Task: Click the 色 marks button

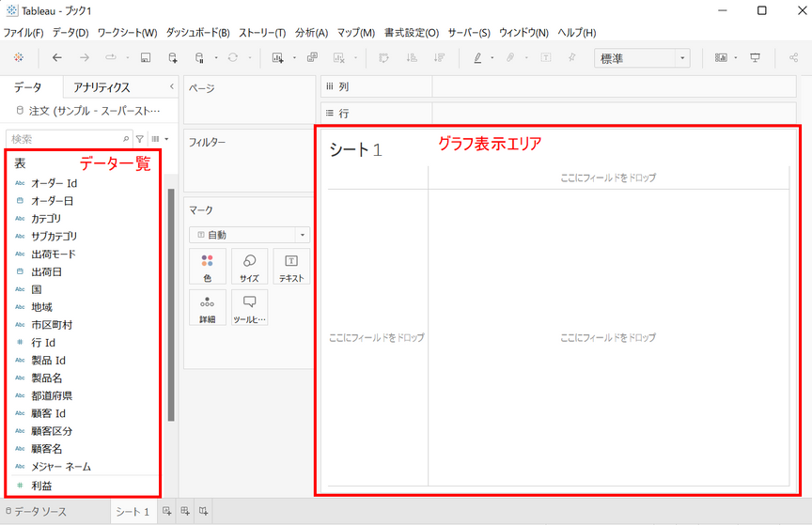Action: point(208,267)
